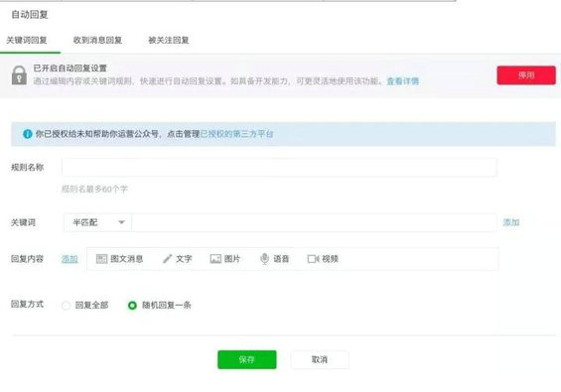
Task: Click the 自动回复 page heading
Action: pos(30,15)
